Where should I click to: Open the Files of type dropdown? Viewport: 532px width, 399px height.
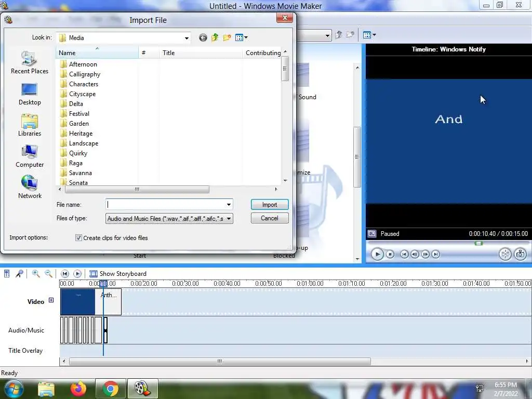[x=169, y=219]
